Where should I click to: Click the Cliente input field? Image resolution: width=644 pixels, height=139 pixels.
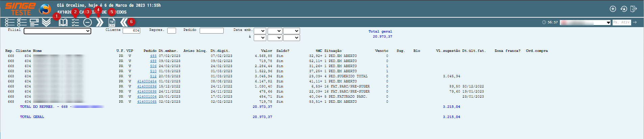(131, 31)
